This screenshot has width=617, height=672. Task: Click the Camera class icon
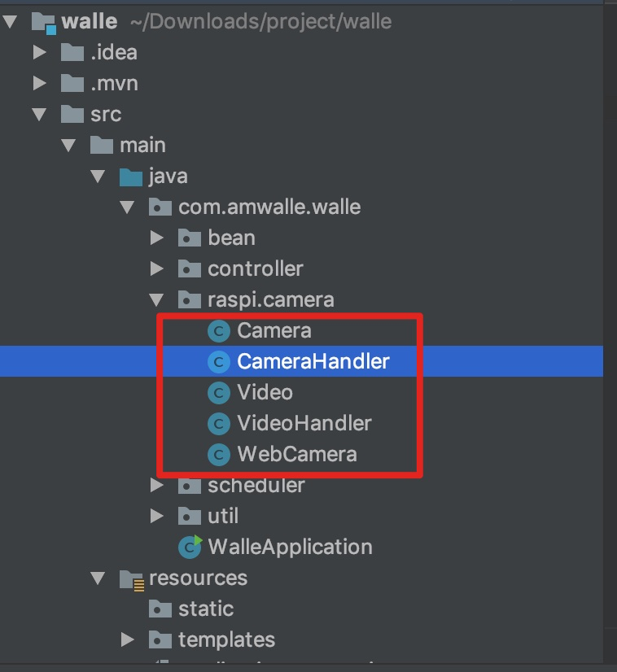click(218, 331)
